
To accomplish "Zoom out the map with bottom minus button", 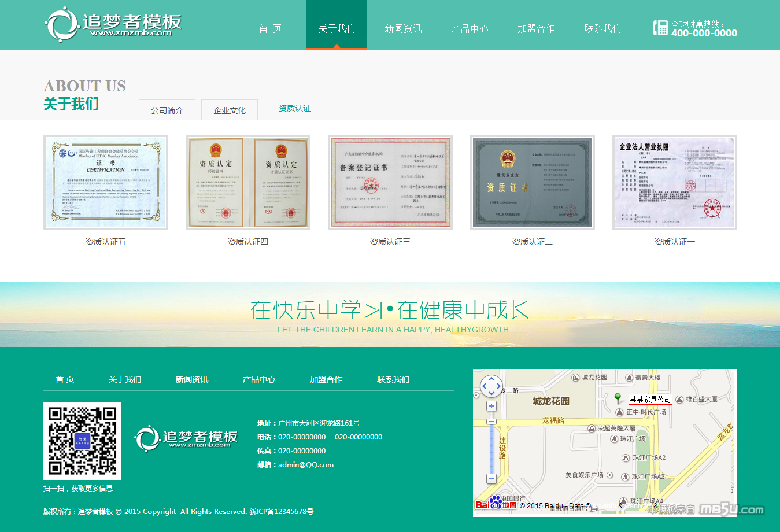I will [491, 479].
